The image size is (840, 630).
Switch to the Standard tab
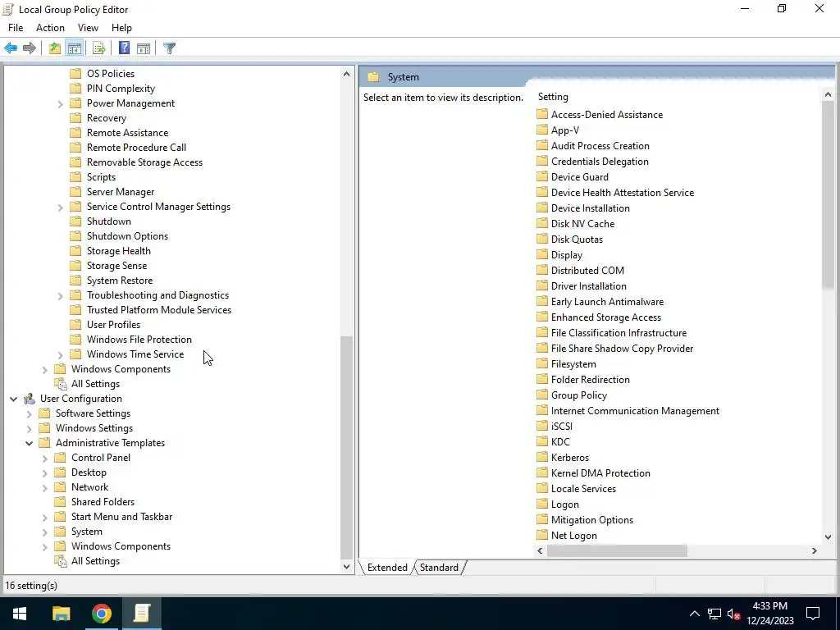(439, 568)
